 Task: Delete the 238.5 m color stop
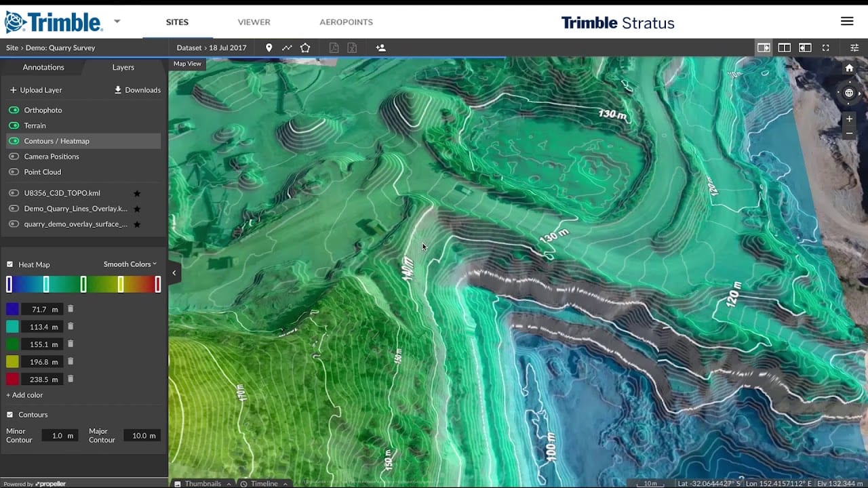click(x=71, y=379)
